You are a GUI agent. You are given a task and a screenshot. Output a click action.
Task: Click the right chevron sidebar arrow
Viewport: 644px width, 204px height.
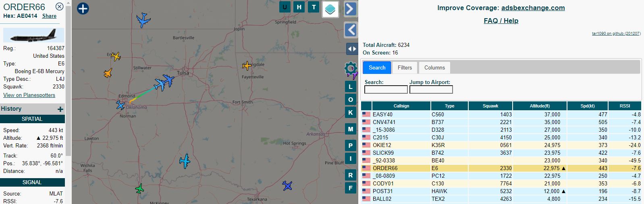[351, 9]
